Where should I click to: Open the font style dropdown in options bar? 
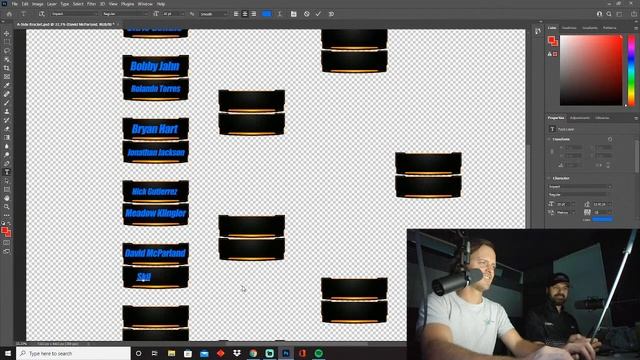pyautogui.click(x=125, y=14)
